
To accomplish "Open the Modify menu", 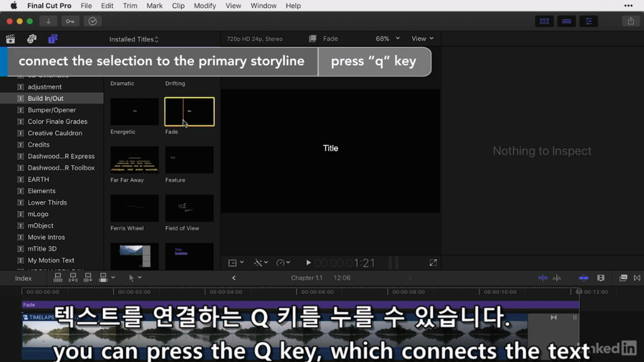I will click(x=205, y=6).
